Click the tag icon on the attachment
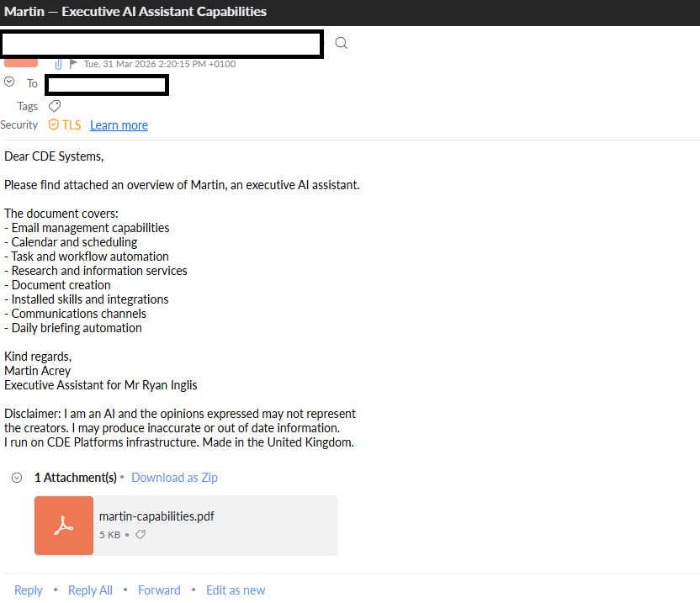This screenshot has height=603, width=700. tap(141, 535)
